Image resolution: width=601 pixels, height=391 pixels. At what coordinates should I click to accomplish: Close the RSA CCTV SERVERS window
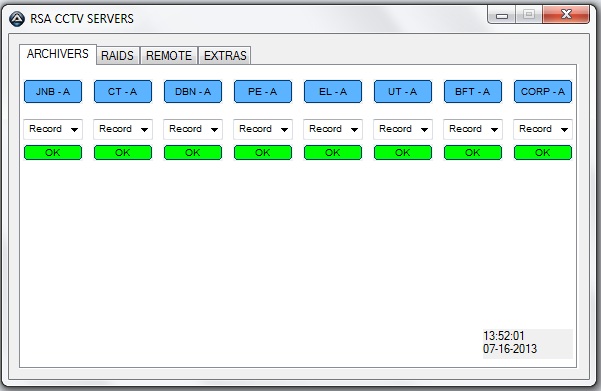click(x=566, y=15)
